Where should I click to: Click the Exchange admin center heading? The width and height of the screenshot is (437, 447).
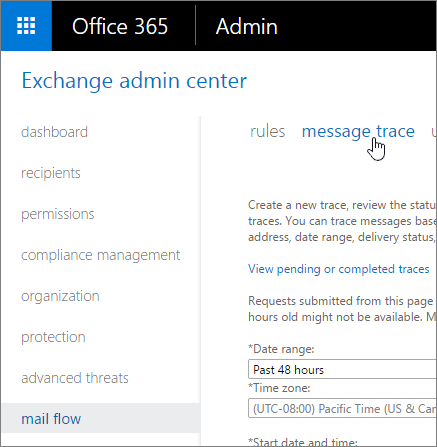134,81
